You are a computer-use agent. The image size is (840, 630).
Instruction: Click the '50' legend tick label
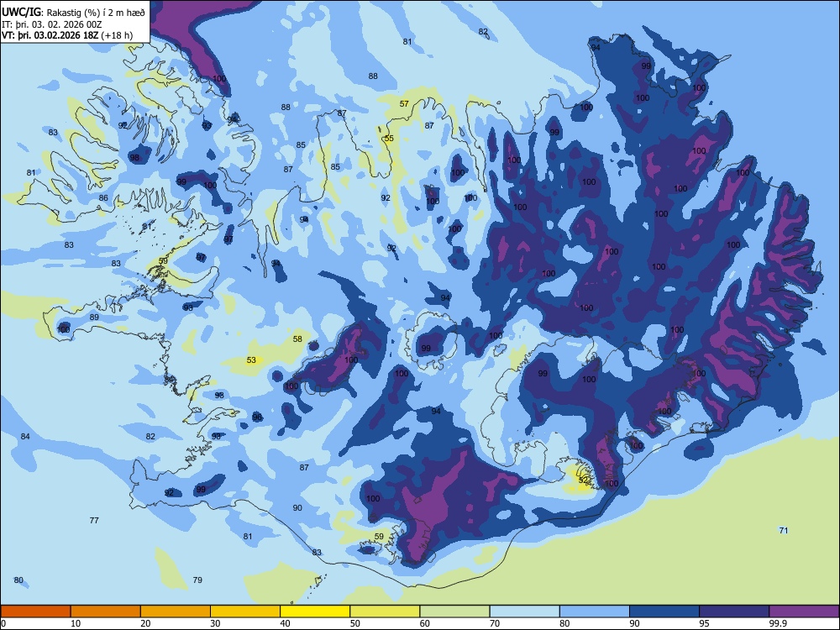[354, 623]
